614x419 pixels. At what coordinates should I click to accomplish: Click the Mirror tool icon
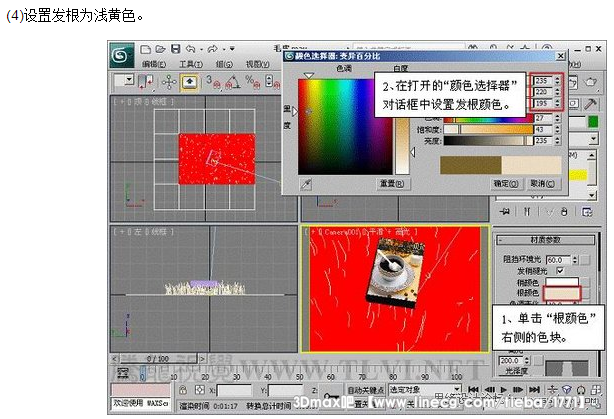click(146, 82)
